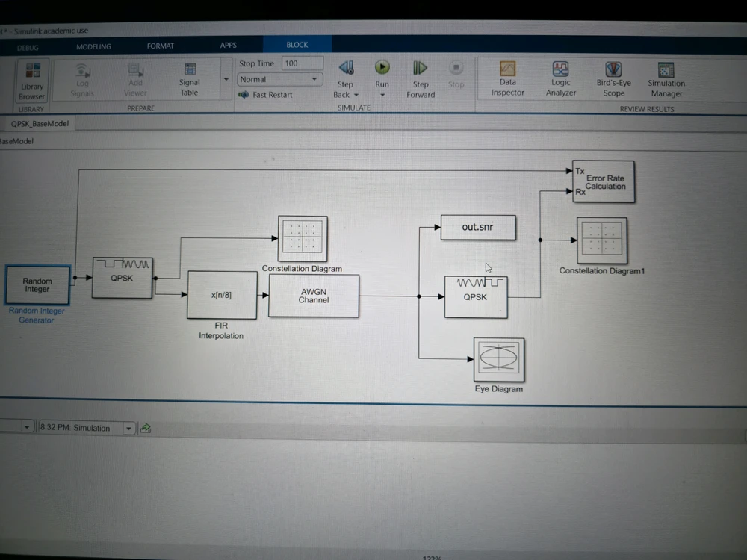
Task: Open the Run button dropdown arrow
Action: pos(382,95)
